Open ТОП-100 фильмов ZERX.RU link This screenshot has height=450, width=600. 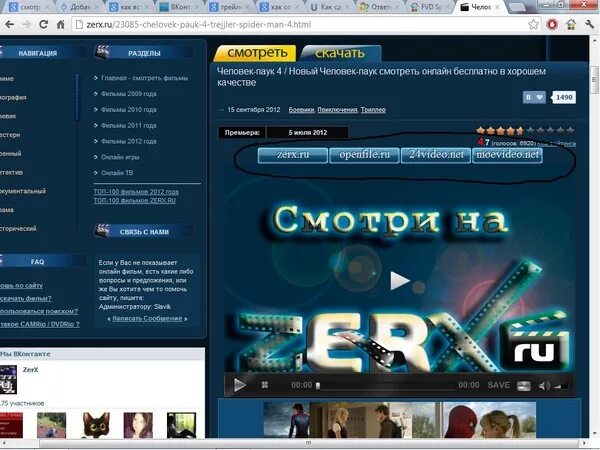pyautogui.click(x=135, y=201)
